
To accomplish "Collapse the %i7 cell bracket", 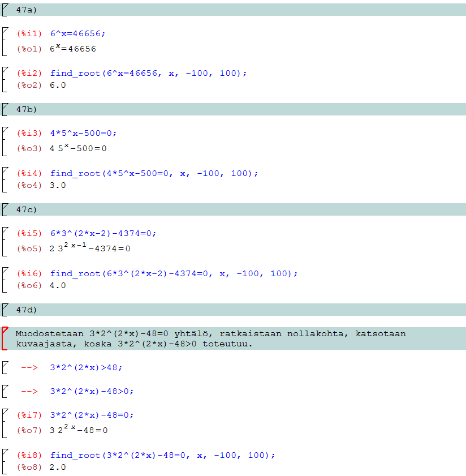I will pos(5,423).
